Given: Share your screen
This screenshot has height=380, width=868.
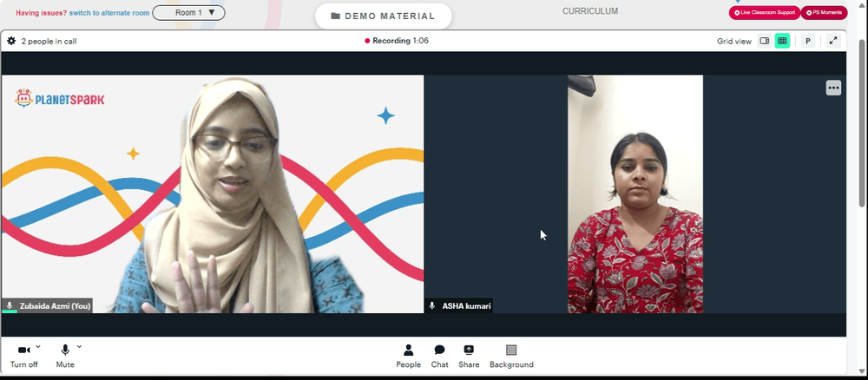Looking at the screenshot, I should click(469, 357).
